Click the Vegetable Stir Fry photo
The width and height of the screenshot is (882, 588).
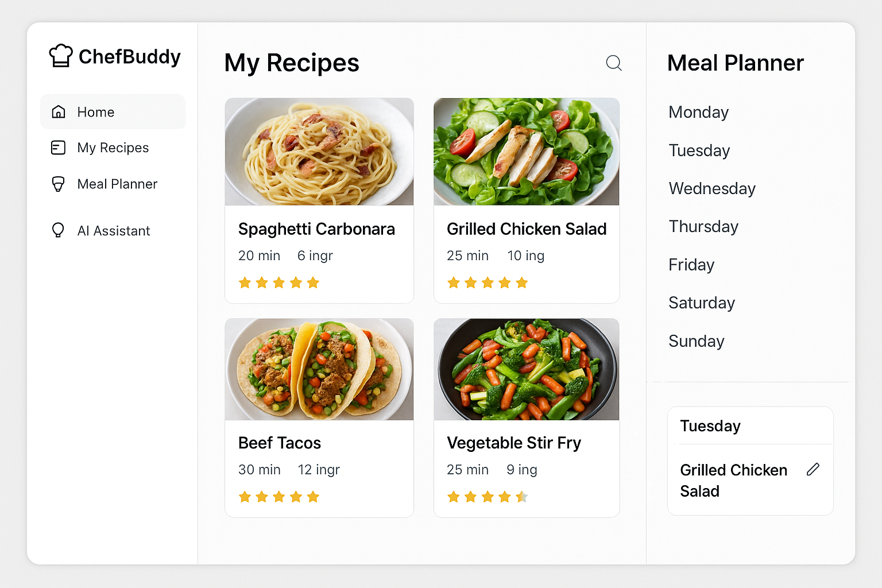(527, 369)
